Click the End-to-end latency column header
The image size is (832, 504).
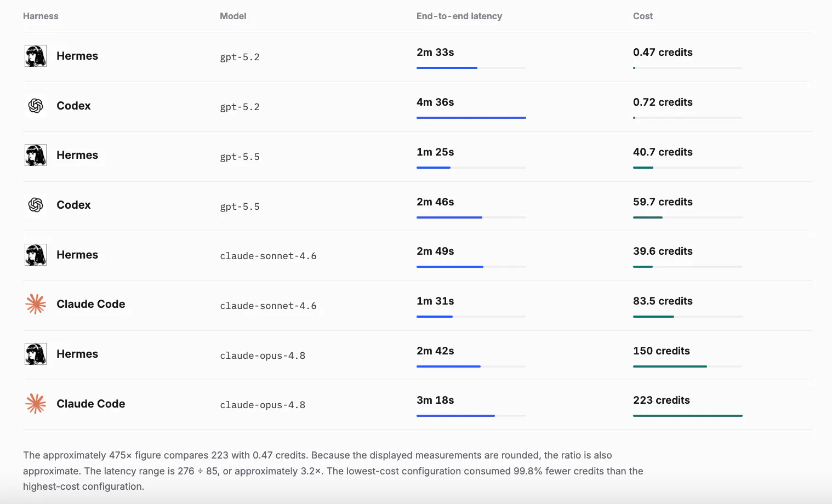pos(459,16)
